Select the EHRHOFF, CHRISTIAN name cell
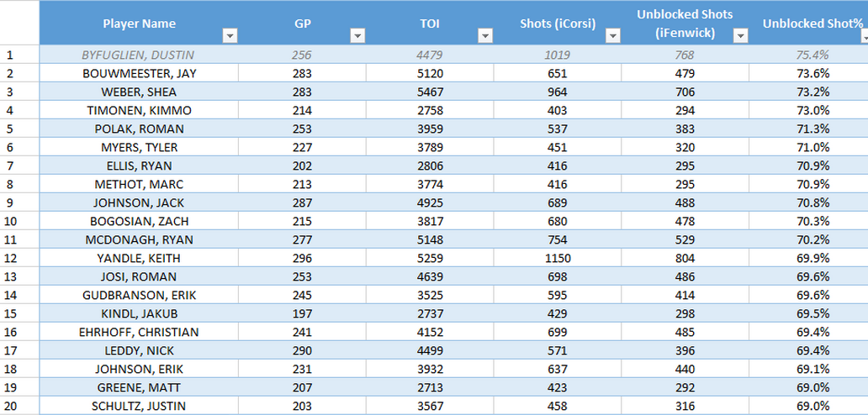The width and height of the screenshot is (868, 415). (x=139, y=332)
